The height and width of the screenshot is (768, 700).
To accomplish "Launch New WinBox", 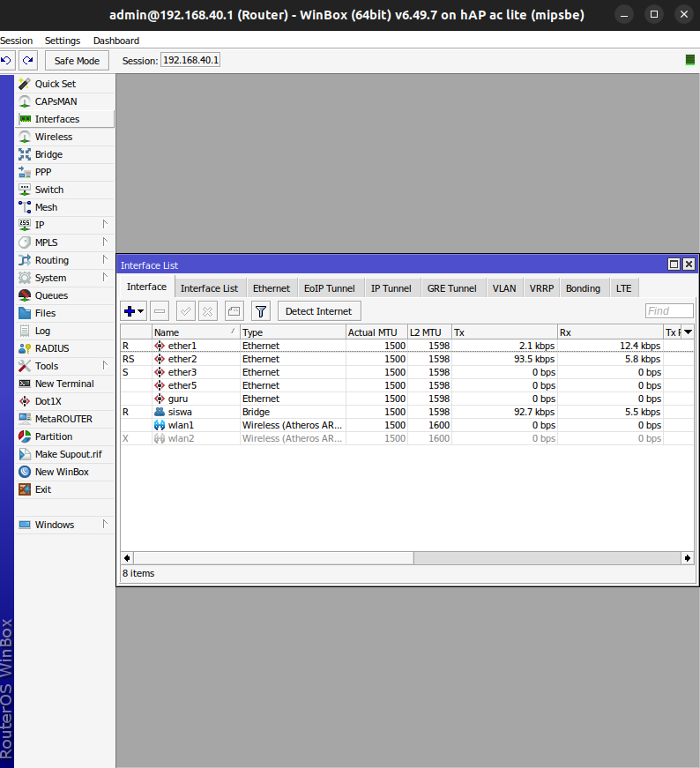I will click(x=64, y=472).
